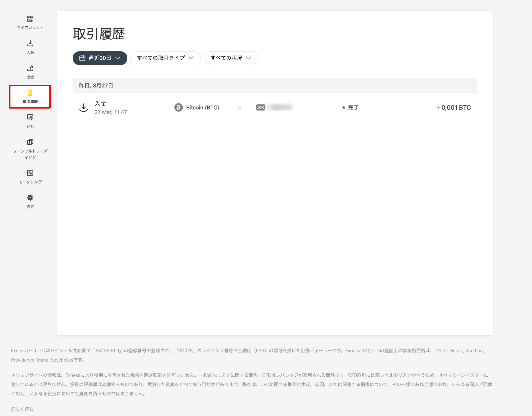Click the Bitcoin (BTC) currency icon
Viewport: 532px width, 416px height.
point(179,107)
